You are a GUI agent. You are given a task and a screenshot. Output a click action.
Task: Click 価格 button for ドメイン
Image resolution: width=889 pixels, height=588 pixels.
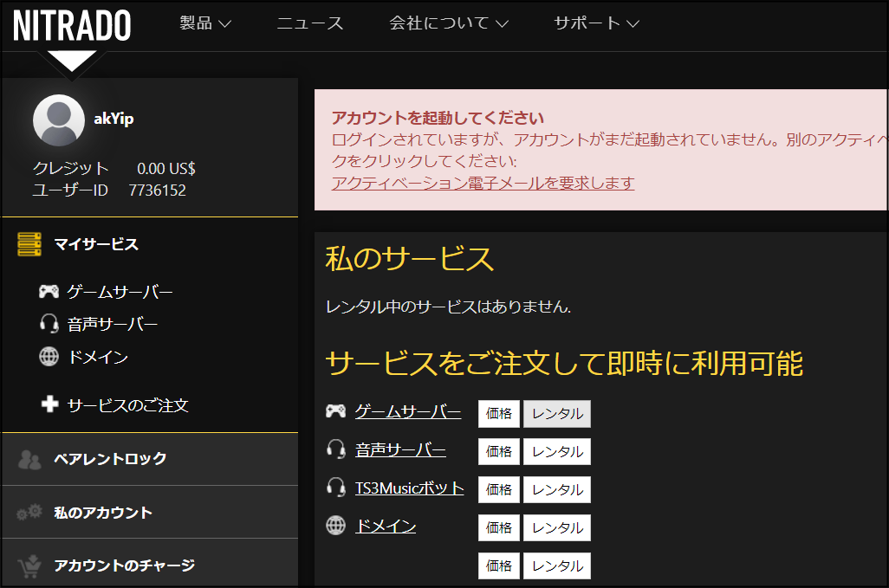coord(499,527)
